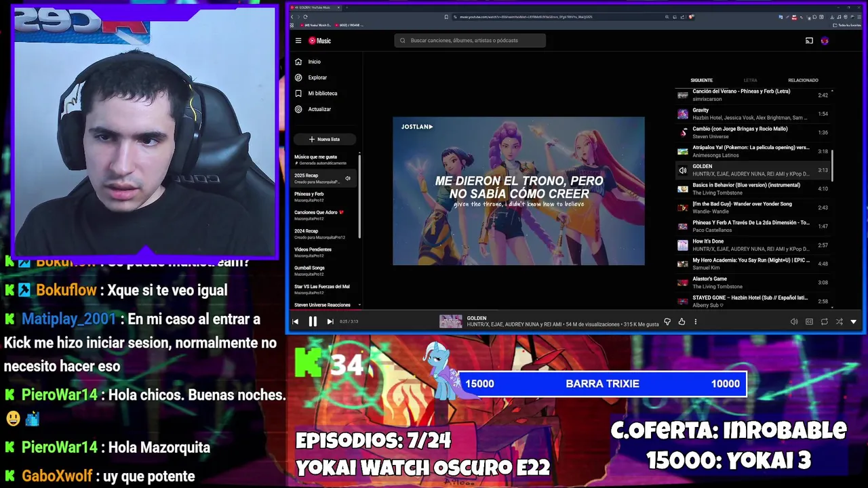868x488 pixels.
Task: Play Cambio (con Jorge Bringas) from queue
Action: coord(753,132)
